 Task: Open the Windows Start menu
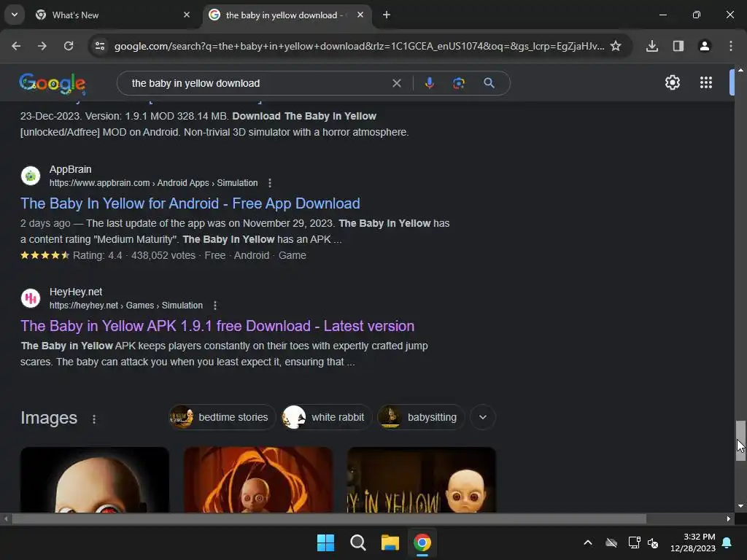tap(325, 542)
